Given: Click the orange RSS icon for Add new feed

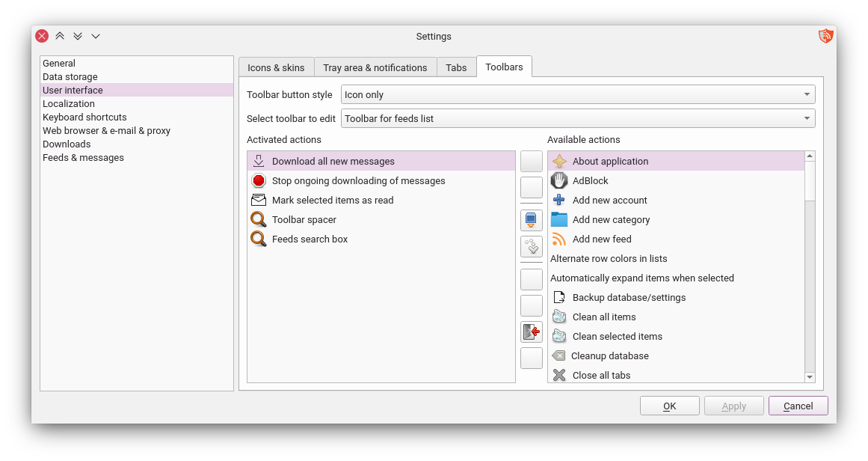Looking at the screenshot, I should click(x=559, y=239).
